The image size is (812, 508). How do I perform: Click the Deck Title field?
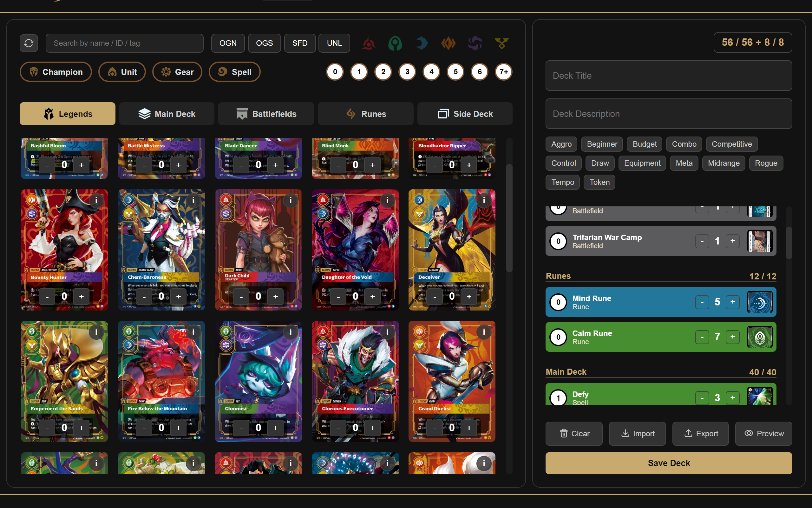669,76
